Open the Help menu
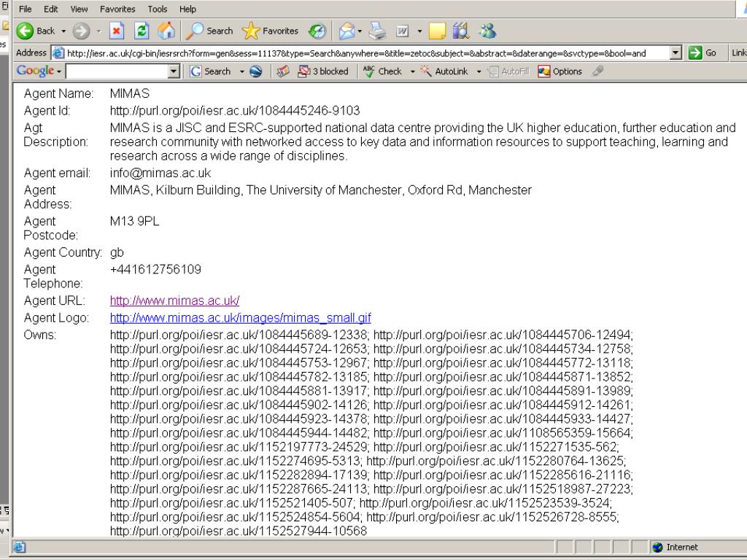Viewport: 747px width, 560px height. [187, 9]
